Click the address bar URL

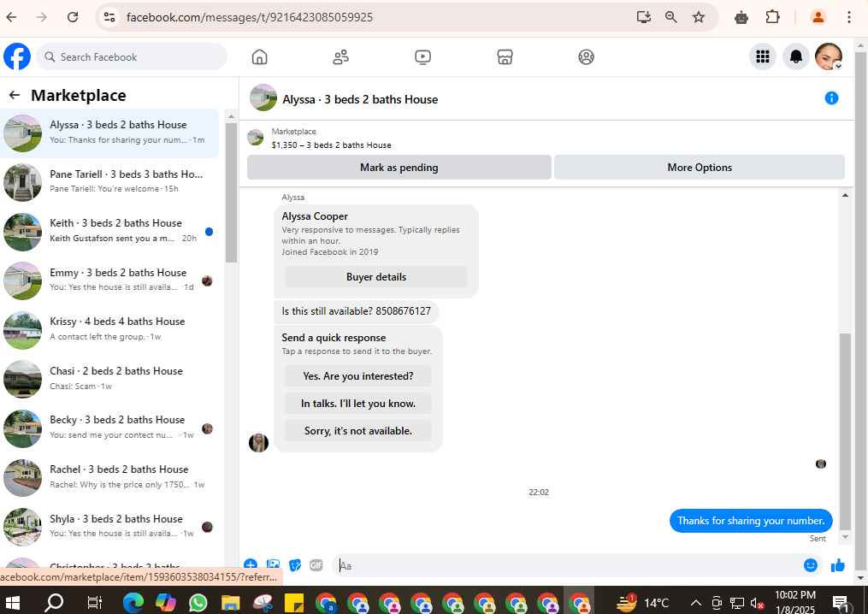pos(250,17)
